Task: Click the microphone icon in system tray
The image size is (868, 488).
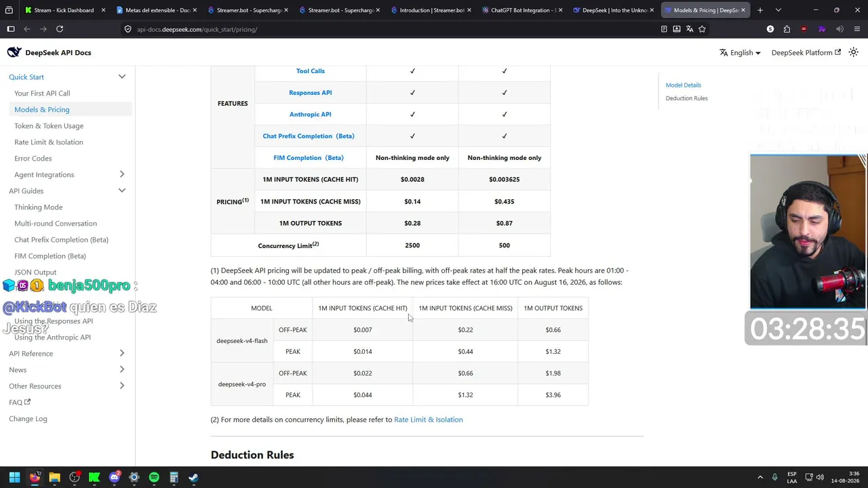Action: pos(774,477)
